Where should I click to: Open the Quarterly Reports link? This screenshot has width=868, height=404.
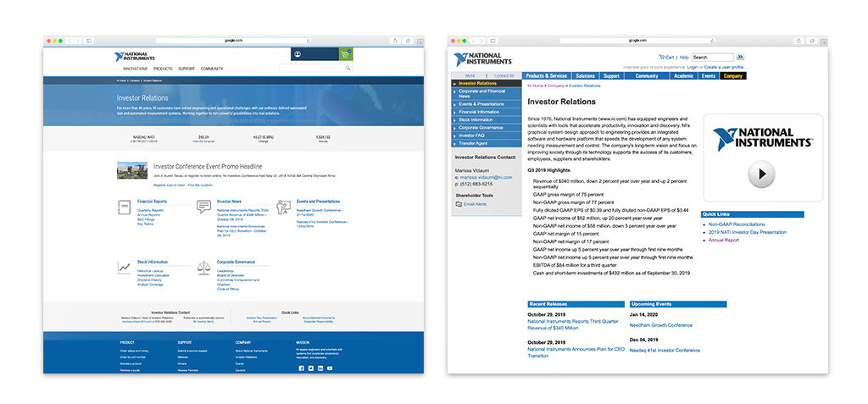click(x=150, y=210)
